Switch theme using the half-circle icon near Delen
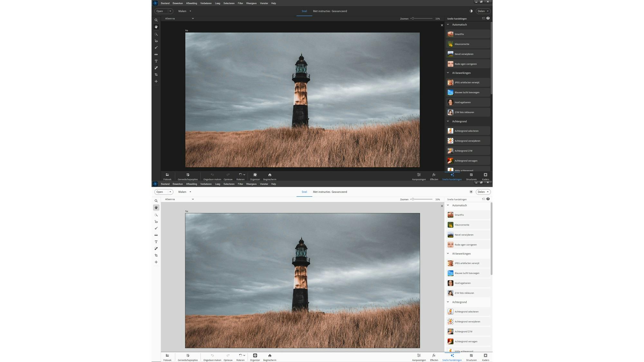The width and height of the screenshot is (644, 362). [x=471, y=11]
